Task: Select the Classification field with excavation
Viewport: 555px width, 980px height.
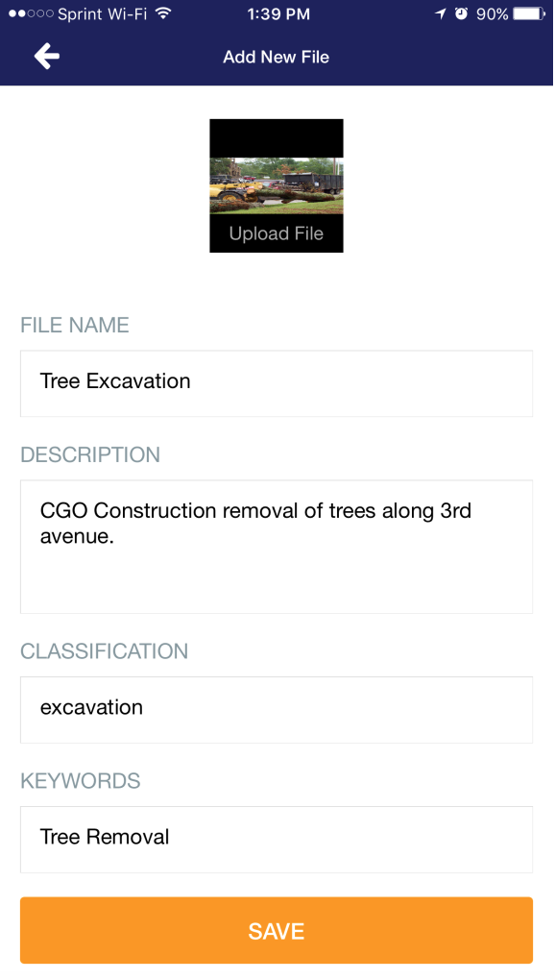Action: click(276, 709)
